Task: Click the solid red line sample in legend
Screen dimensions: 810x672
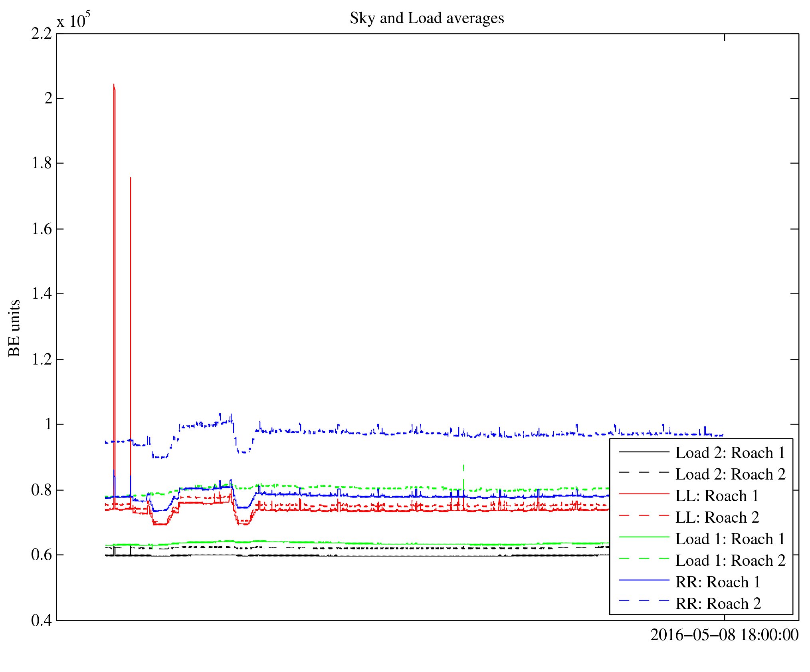Action: [644, 494]
